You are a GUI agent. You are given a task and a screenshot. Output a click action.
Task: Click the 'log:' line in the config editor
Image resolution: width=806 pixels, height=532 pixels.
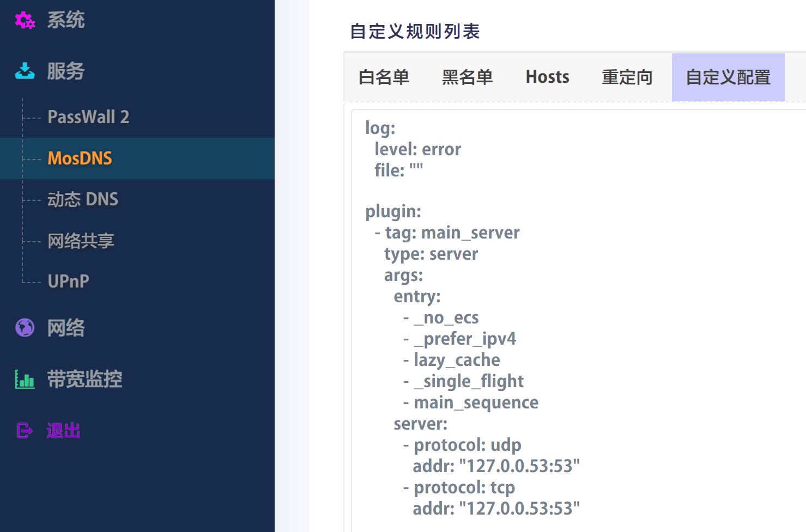pyautogui.click(x=380, y=128)
